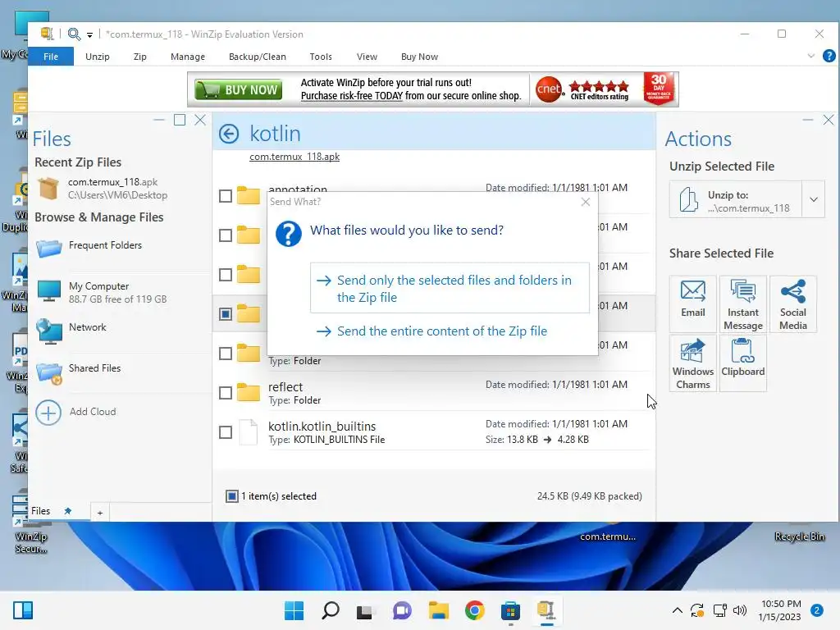Image resolution: width=840 pixels, height=630 pixels.
Task: Check the reflect folder checkbox
Action: pyautogui.click(x=226, y=393)
